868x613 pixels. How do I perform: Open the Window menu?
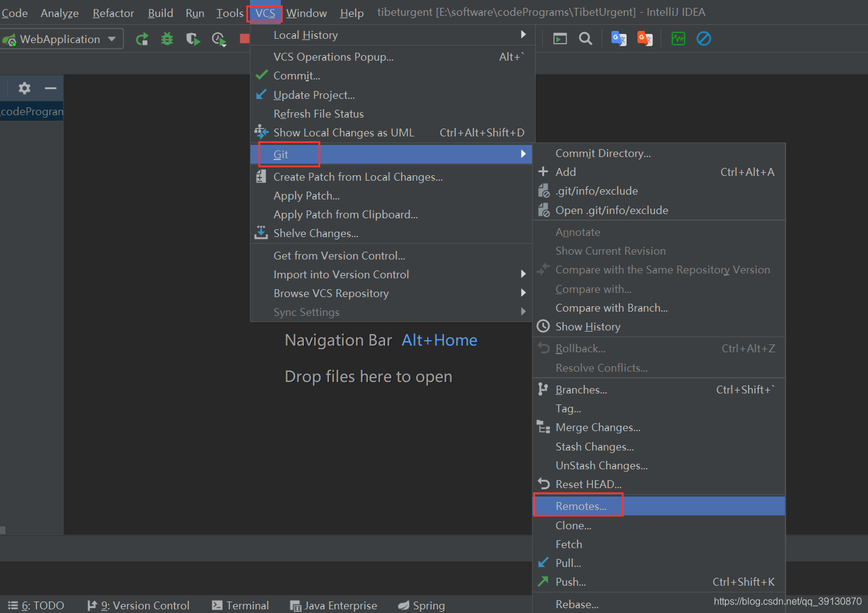point(306,13)
